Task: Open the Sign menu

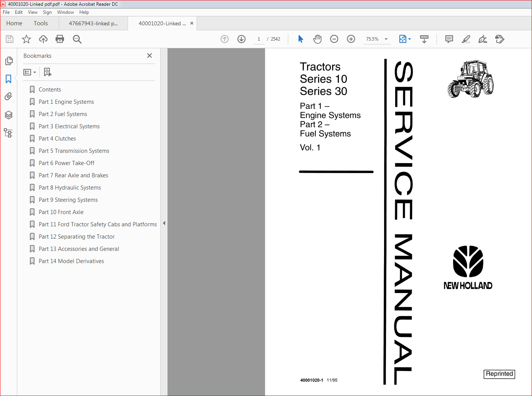Action: click(x=47, y=12)
